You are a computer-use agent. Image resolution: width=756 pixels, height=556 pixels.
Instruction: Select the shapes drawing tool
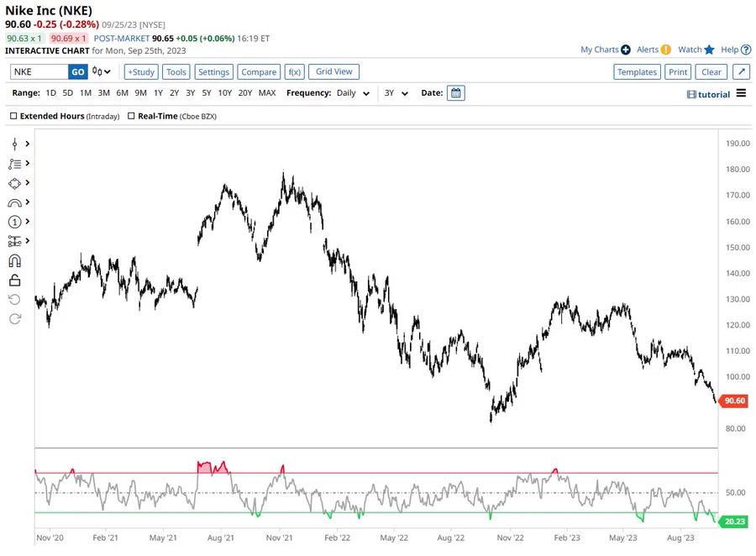pos(14,183)
